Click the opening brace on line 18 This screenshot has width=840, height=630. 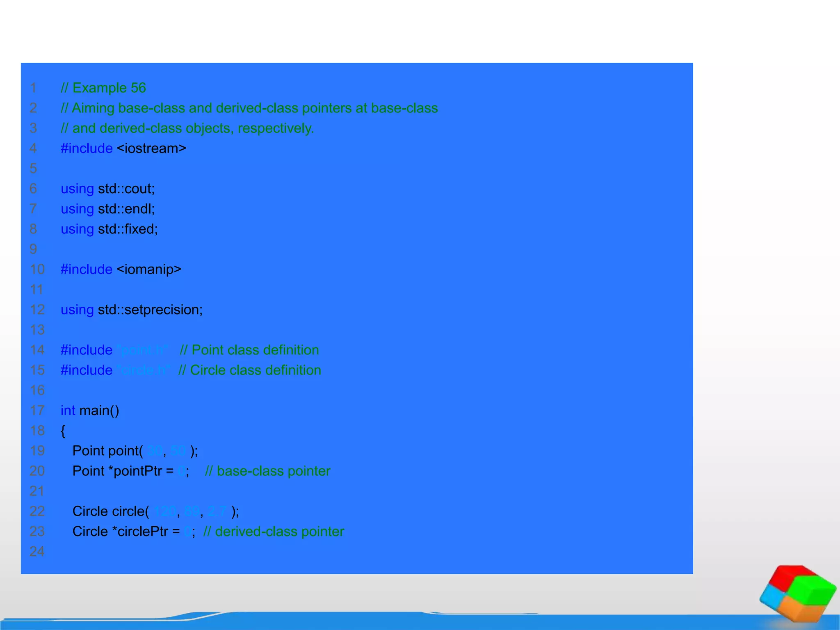[x=63, y=431]
